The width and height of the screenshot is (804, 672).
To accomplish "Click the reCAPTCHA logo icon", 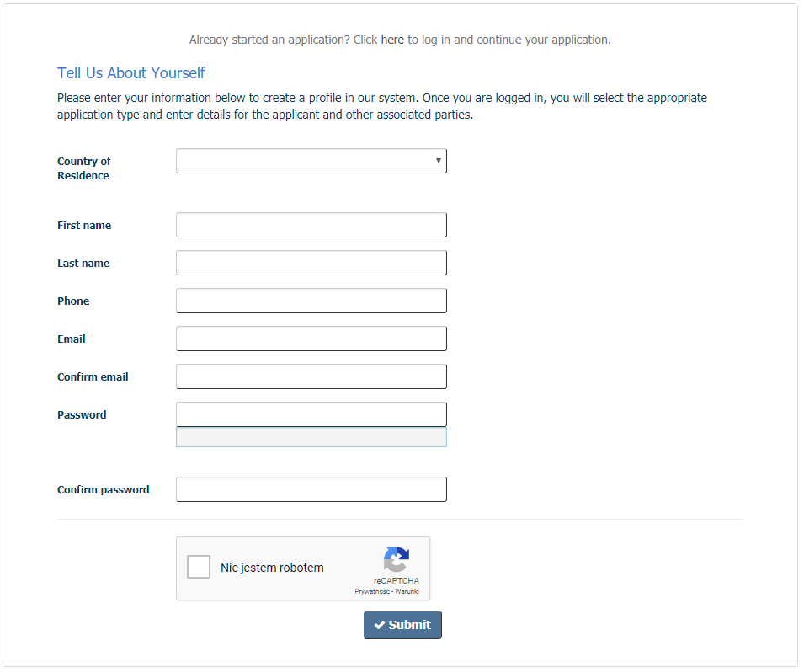I will point(397,560).
